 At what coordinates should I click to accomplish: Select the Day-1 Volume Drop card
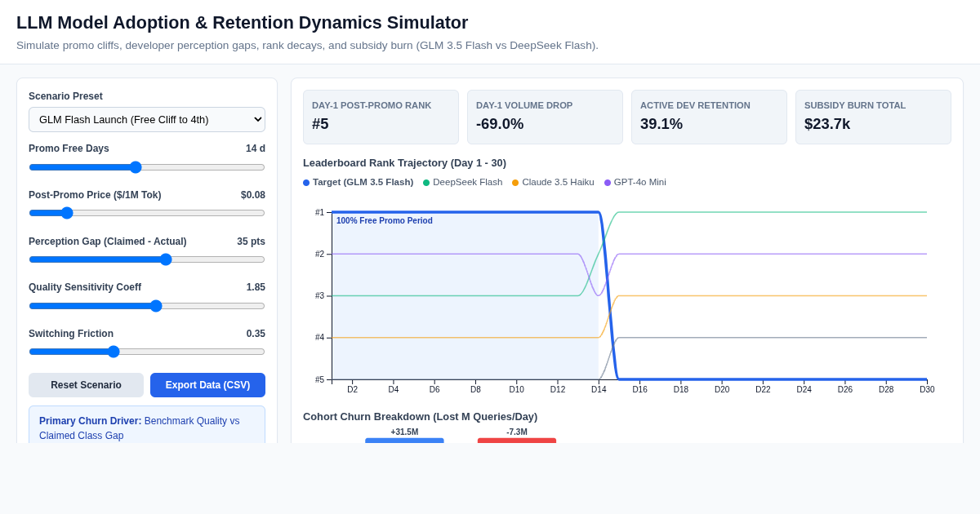pos(545,117)
